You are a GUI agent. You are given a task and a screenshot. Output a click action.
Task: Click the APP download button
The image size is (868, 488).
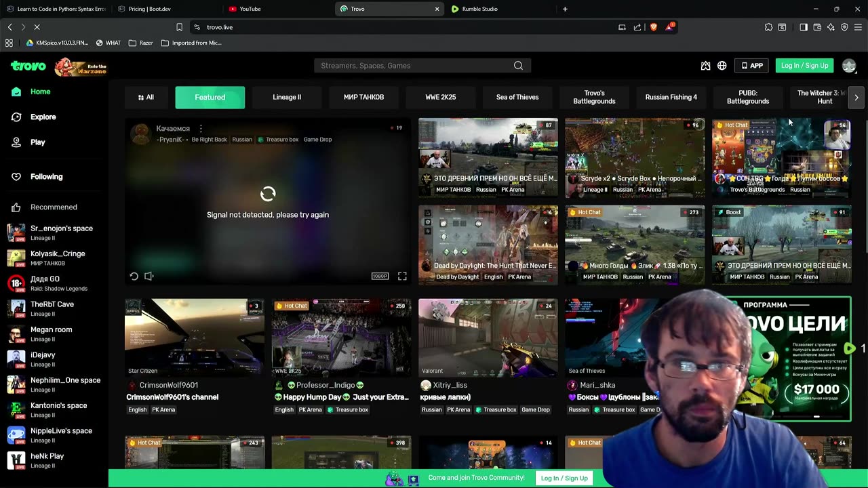pos(752,66)
